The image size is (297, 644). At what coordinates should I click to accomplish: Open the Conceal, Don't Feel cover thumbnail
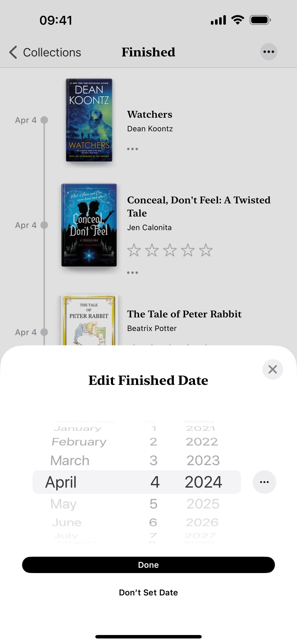click(89, 225)
